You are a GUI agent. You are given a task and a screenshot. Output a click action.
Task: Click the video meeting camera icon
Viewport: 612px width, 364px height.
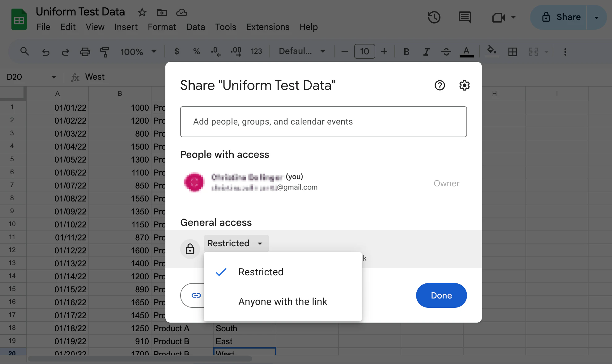click(498, 17)
